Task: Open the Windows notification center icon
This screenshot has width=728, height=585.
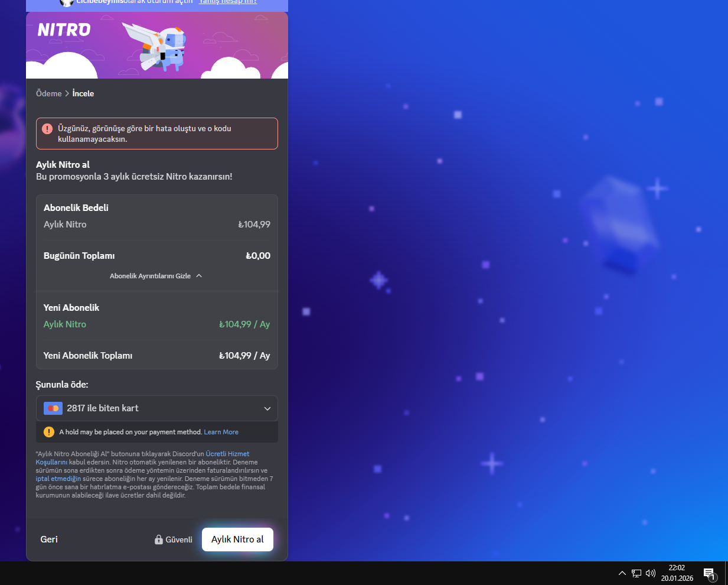Action: pos(710,574)
